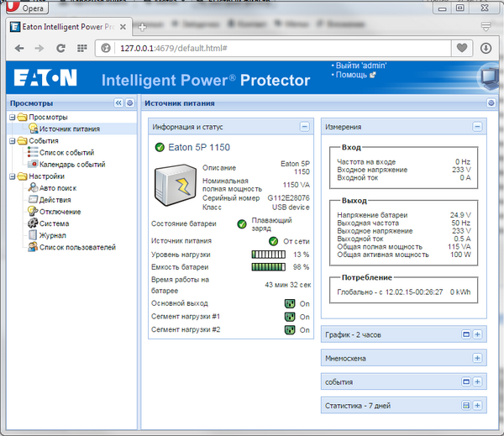
Task: Reload the current page
Action: (60, 48)
